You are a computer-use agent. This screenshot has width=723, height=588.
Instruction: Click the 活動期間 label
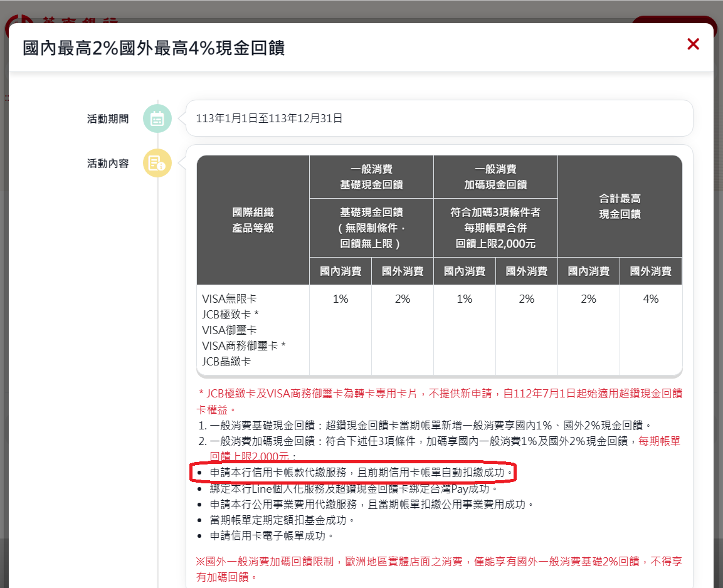(108, 118)
